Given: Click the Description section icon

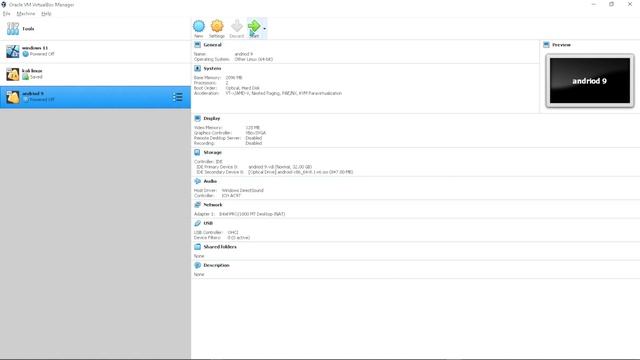Looking at the screenshot, I should pyautogui.click(x=198, y=265).
